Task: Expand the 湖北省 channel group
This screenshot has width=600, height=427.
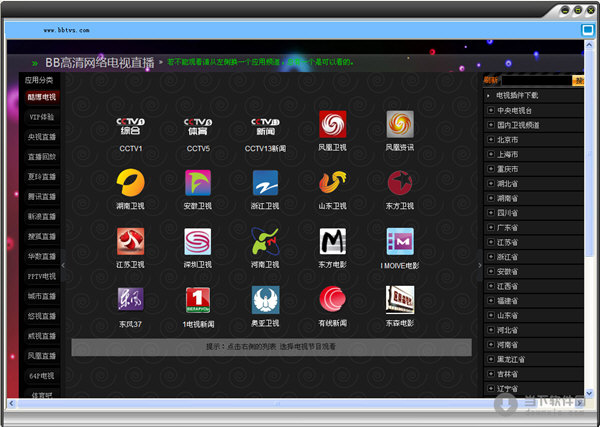Action: coord(491,184)
